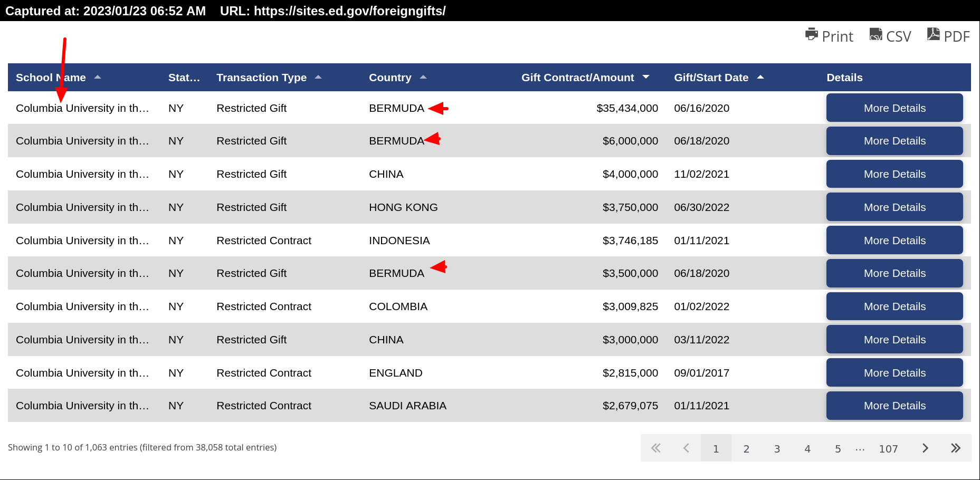
Task: Select page 2 in pagination
Action: coord(746,448)
